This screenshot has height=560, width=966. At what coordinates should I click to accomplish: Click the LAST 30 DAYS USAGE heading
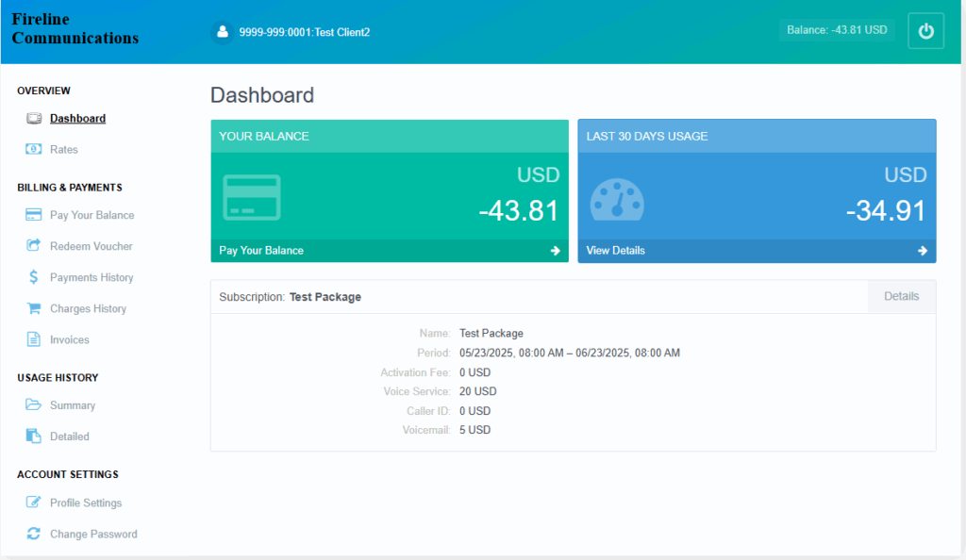point(647,136)
